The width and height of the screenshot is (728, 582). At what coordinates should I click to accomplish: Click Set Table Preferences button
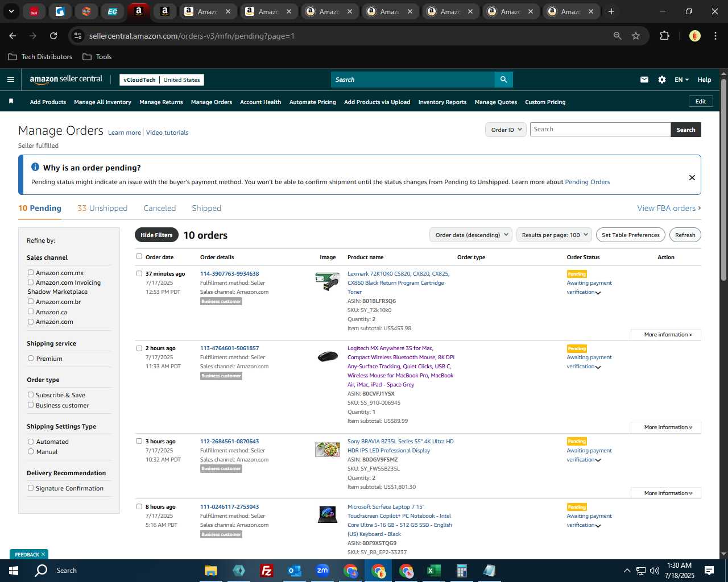[631, 235]
